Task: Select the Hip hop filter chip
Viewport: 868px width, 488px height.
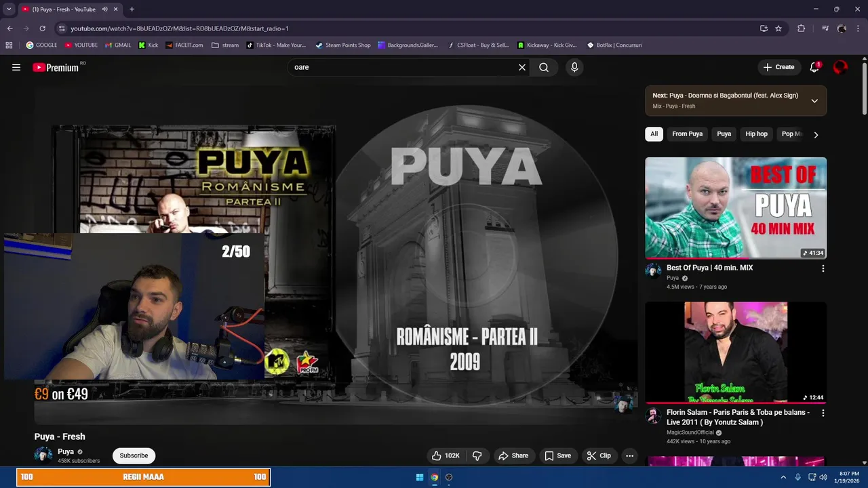Action: tap(756, 134)
